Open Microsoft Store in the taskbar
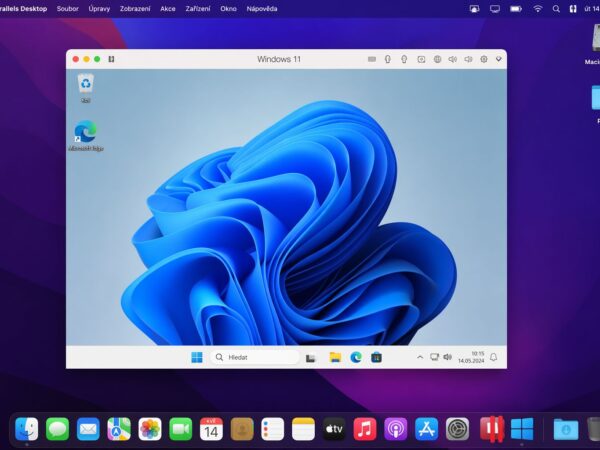This screenshot has width=600, height=450. point(376,357)
